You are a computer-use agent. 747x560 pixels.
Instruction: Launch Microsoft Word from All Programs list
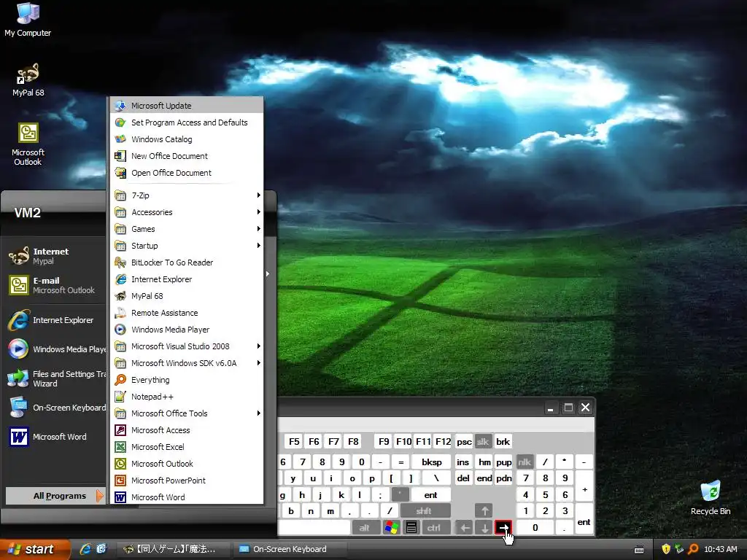[x=187, y=497]
